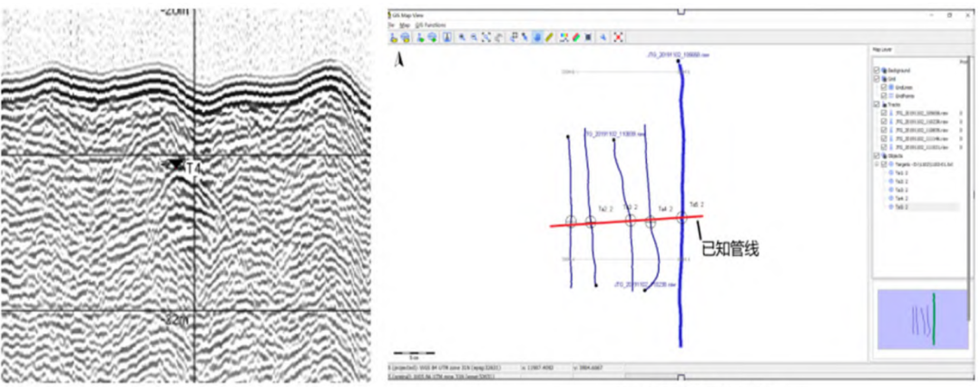Select the zoom to full extent icon

pyautogui.click(x=486, y=37)
